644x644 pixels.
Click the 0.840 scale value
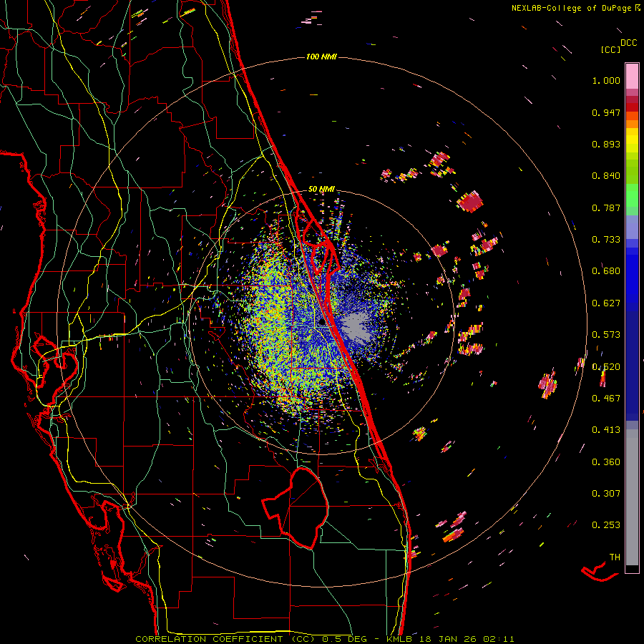(x=606, y=176)
